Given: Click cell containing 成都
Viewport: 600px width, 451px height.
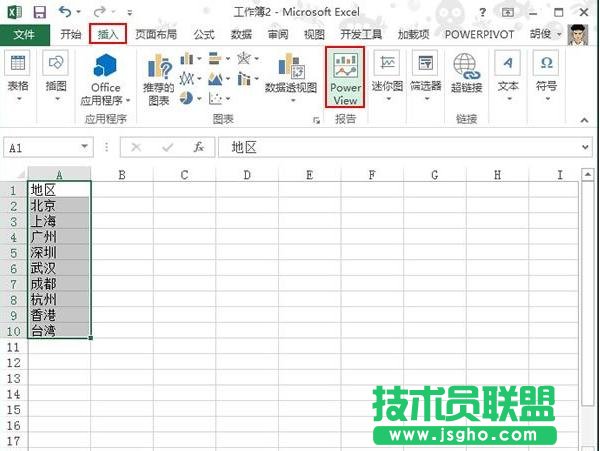Looking at the screenshot, I should (x=59, y=284).
